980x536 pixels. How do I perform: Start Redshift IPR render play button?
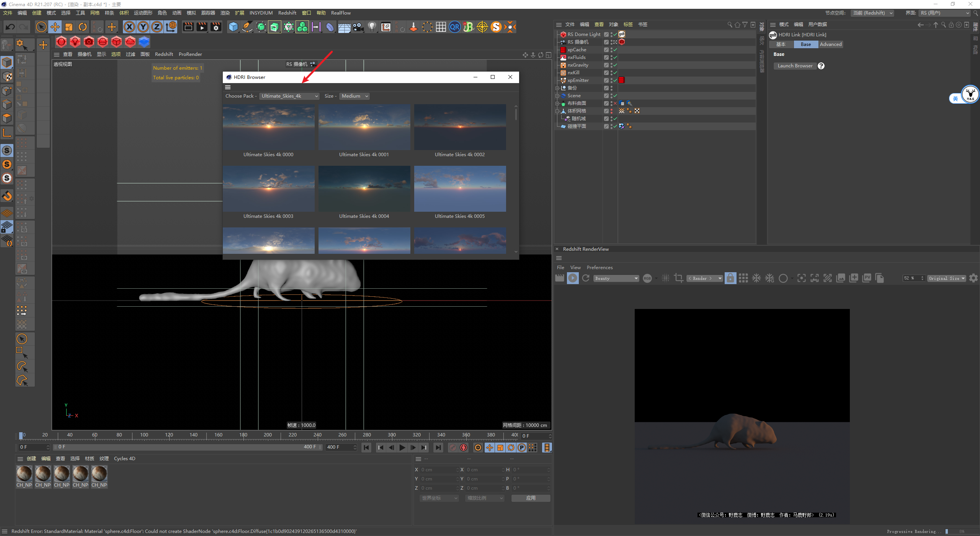point(573,278)
